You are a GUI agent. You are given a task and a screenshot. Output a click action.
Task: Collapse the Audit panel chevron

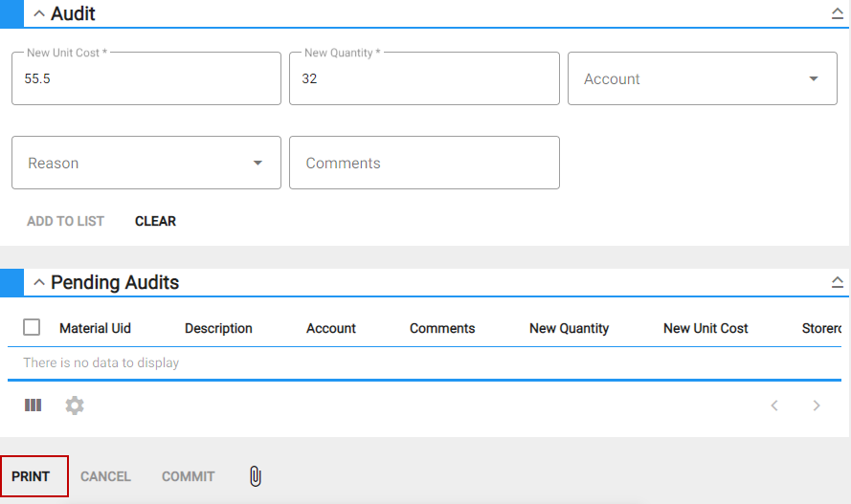tap(39, 14)
